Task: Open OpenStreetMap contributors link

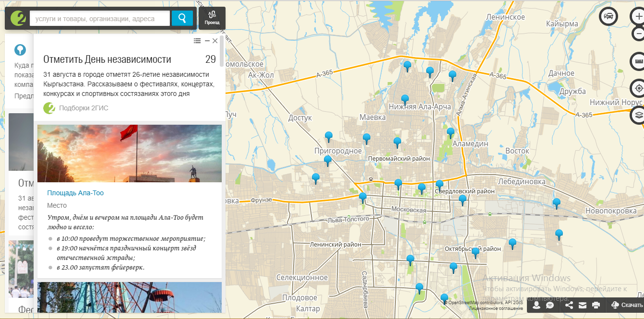Action: point(476,303)
